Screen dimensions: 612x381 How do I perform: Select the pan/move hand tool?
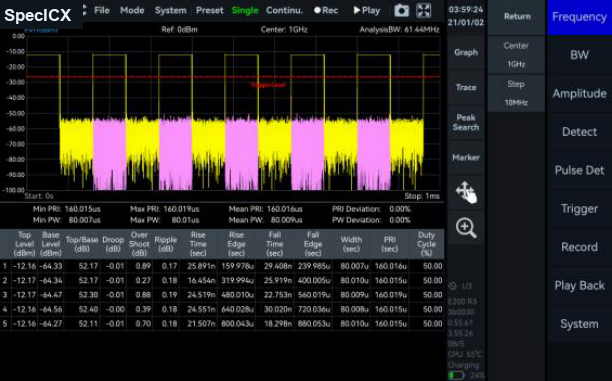tap(466, 192)
